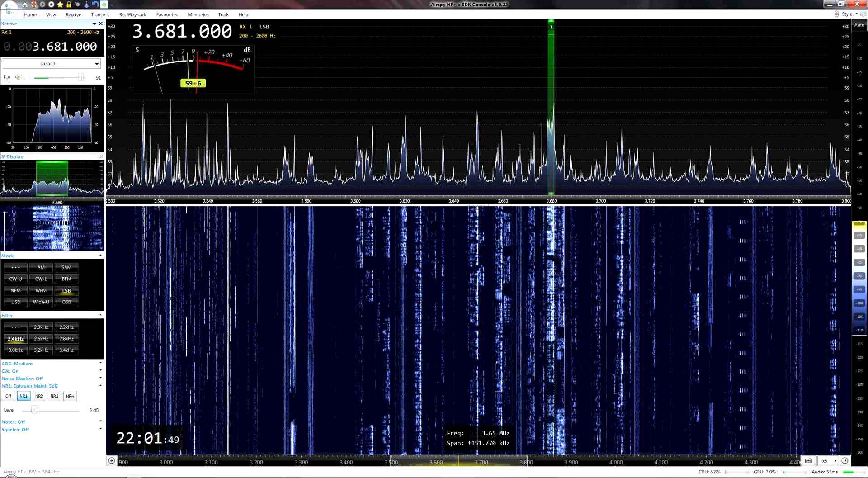Choose the 3.0kHz filter bandwidth
Screen dimensions: 868x478
(x=15, y=350)
